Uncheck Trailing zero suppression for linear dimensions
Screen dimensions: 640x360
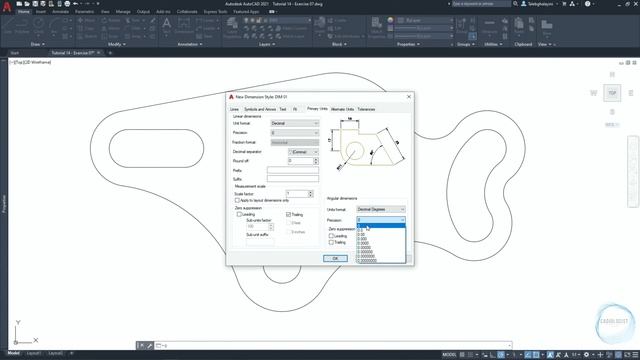(289, 214)
